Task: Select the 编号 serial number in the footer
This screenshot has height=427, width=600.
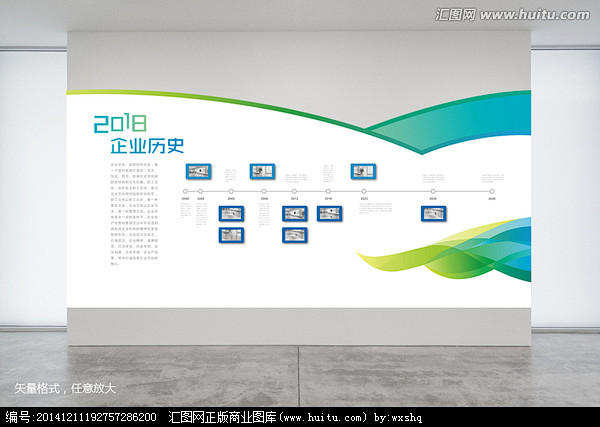Action: pos(80,417)
